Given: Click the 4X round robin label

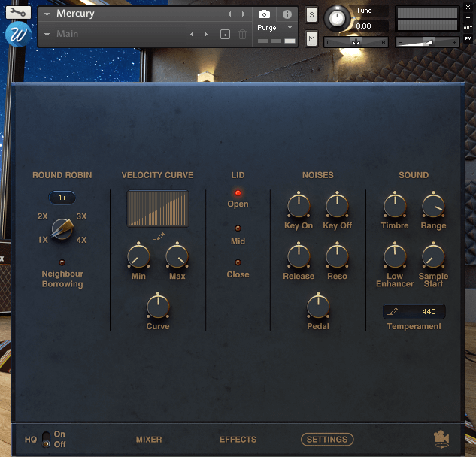Looking at the screenshot, I should coord(81,240).
